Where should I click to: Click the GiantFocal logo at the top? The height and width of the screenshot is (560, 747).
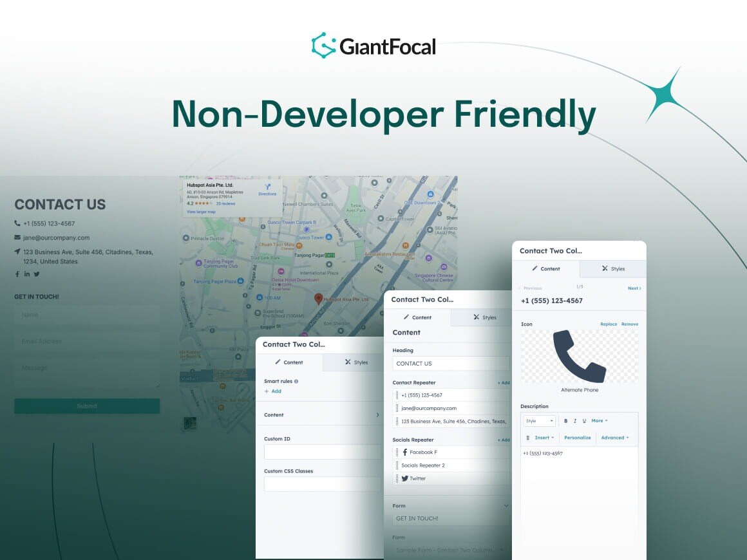(373, 46)
